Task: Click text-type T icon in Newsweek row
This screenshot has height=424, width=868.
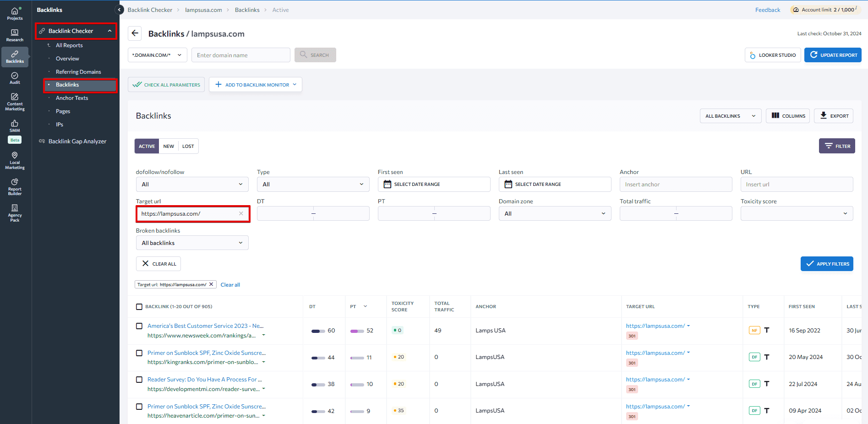Action: (x=767, y=330)
